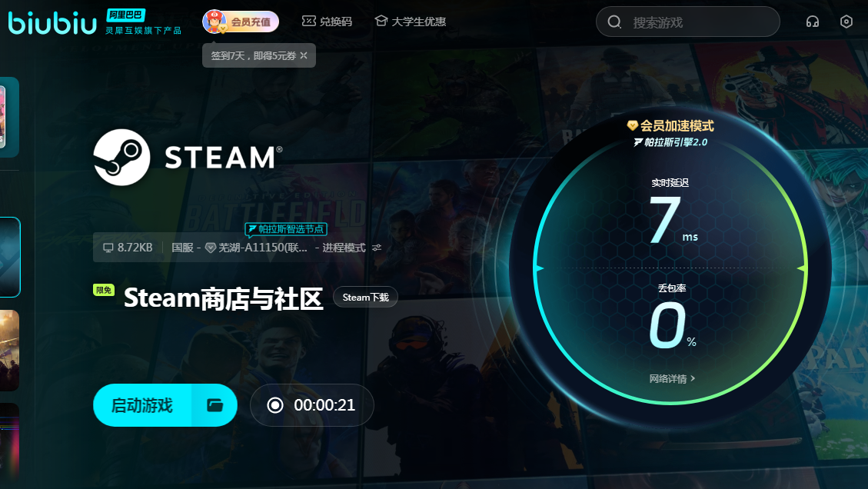Screen dimensions: 868x489
Task: Click the record timer circle icon
Action: pyautogui.click(x=275, y=405)
